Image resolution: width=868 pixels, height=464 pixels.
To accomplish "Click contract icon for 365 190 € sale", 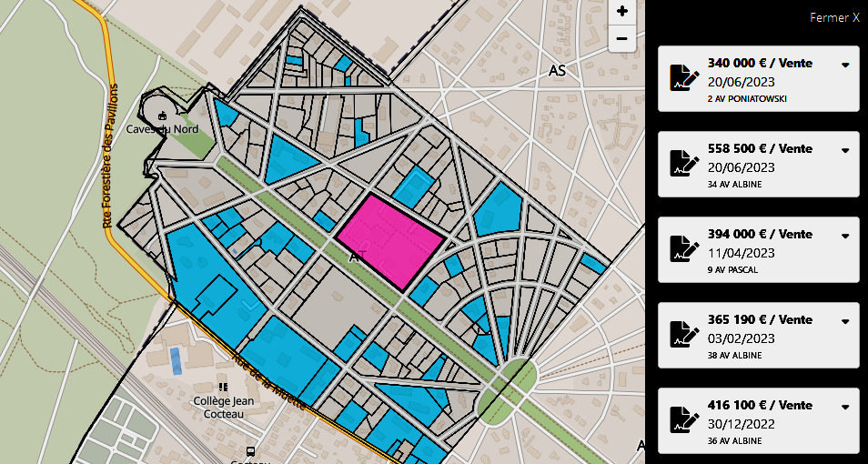I will (x=680, y=334).
